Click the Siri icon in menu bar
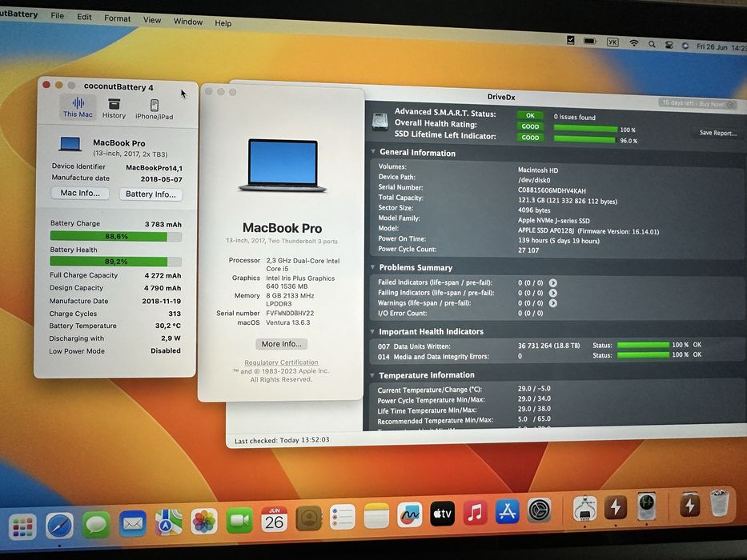Image resolution: width=747 pixels, height=560 pixels. point(685,46)
